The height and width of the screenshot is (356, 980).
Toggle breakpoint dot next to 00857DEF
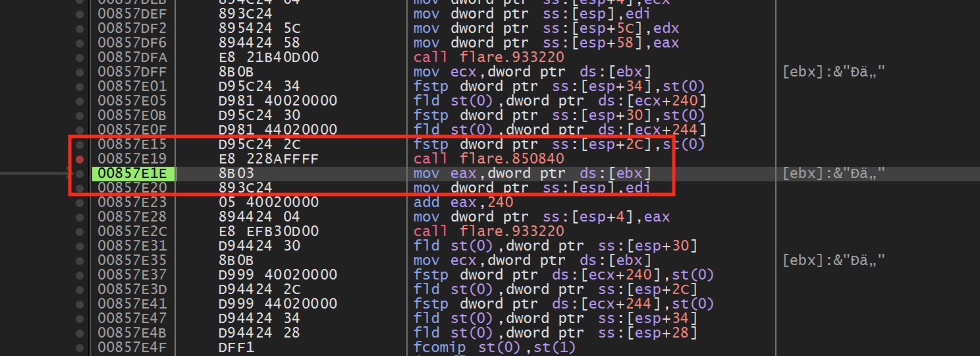[80, 14]
